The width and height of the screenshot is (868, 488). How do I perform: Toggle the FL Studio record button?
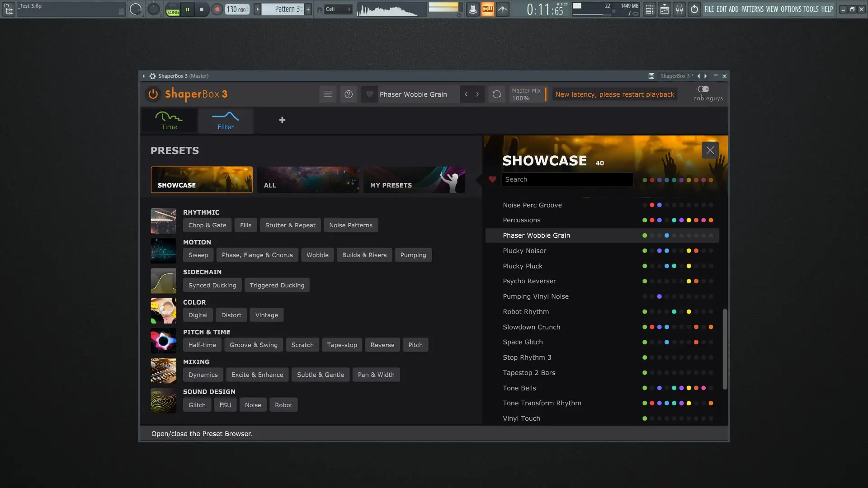(217, 9)
